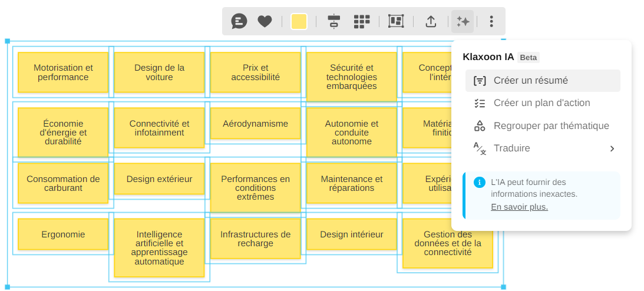
Task: Click the 'Ergonomie' sticky note
Action: click(x=63, y=234)
